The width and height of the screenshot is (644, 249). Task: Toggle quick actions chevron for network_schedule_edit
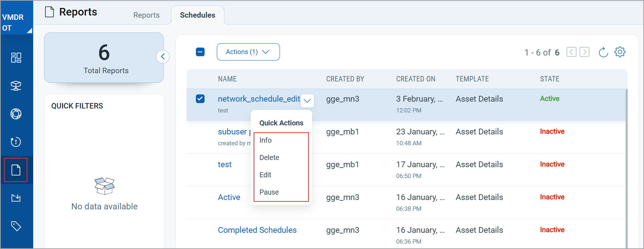pos(307,101)
